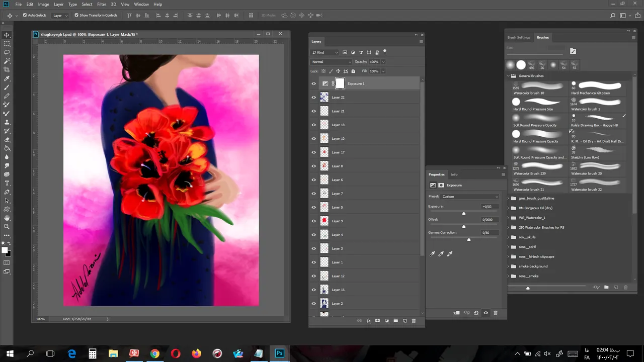
Task: Collapse the General Brushes folder
Action: tap(508, 76)
